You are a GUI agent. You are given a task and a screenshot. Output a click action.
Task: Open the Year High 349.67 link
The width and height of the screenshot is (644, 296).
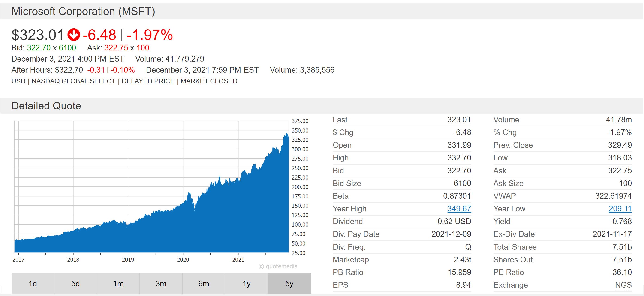pyautogui.click(x=459, y=209)
